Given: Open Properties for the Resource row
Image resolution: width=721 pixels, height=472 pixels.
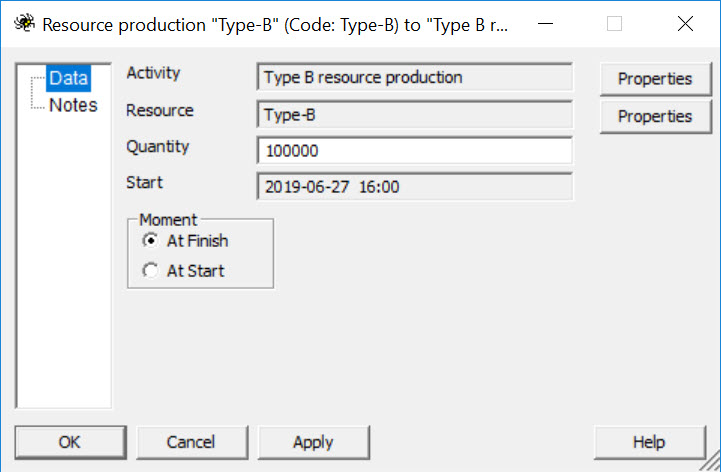Looking at the screenshot, I should coord(654,116).
